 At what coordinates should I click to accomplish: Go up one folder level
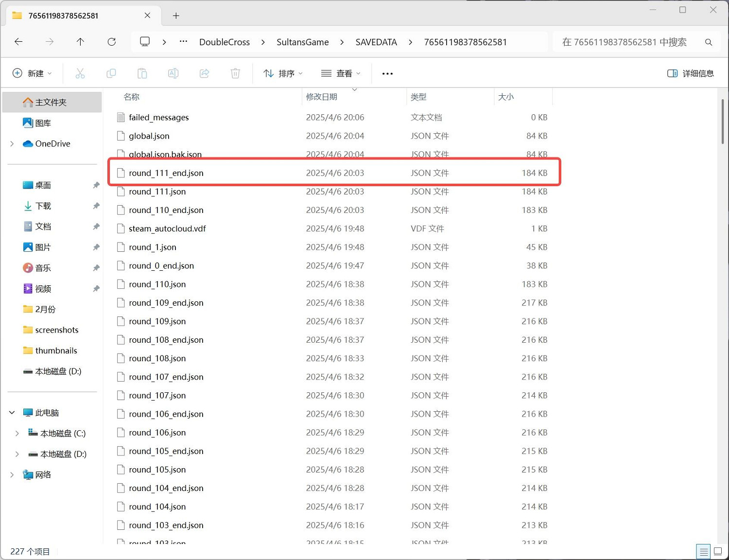(81, 42)
